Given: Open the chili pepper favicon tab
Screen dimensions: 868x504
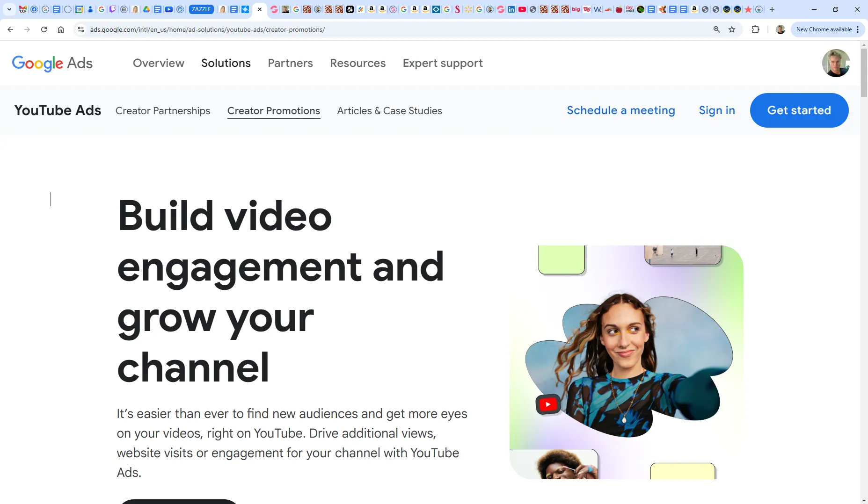Looking at the screenshot, I should click(608, 9).
